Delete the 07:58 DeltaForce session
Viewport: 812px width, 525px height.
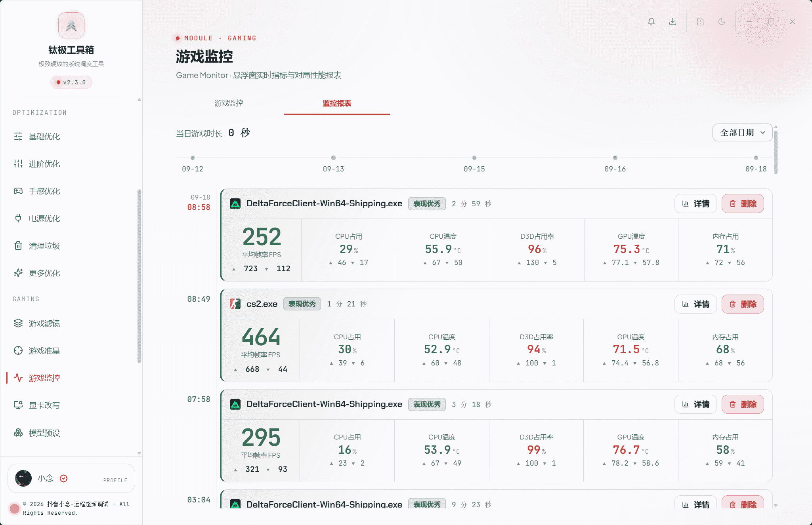743,405
